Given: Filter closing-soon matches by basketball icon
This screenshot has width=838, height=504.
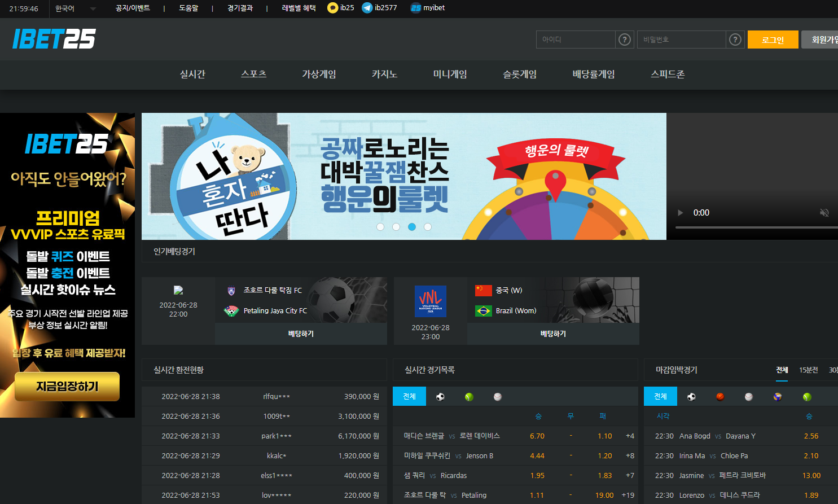Looking at the screenshot, I should click(720, 397).
